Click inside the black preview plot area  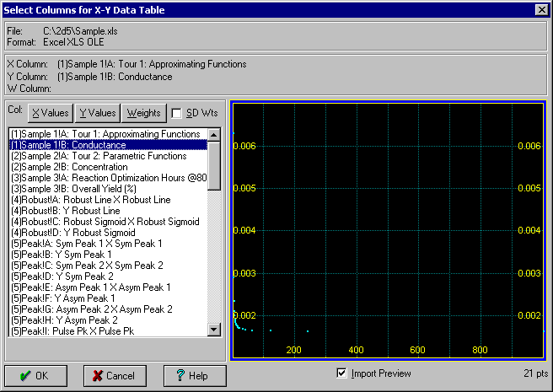click(x=388, y=228)
